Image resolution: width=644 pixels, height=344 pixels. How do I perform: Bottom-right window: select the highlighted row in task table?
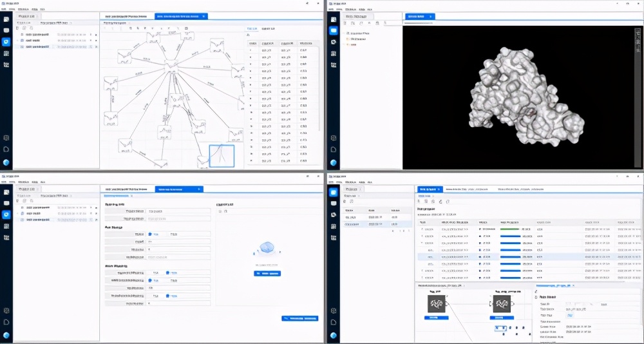tap(531, 256)
